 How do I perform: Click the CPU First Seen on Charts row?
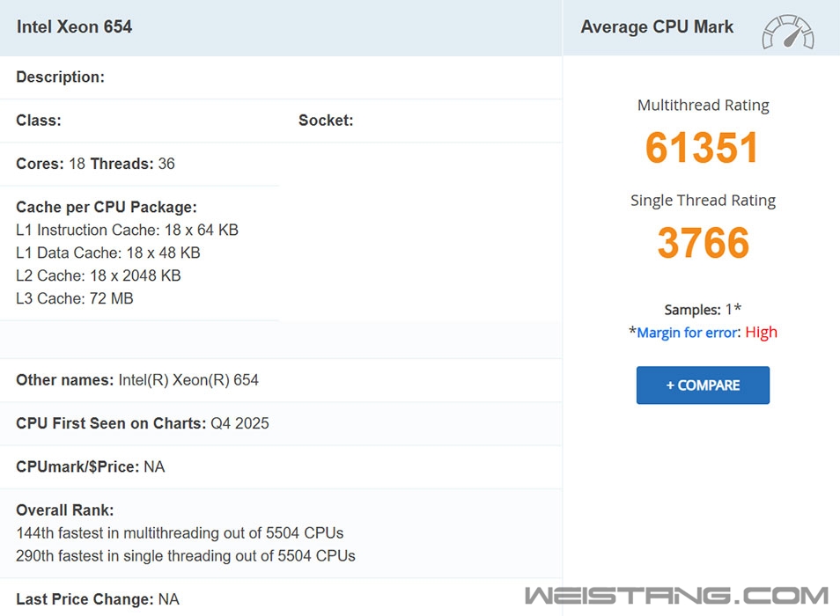point(143,423)
